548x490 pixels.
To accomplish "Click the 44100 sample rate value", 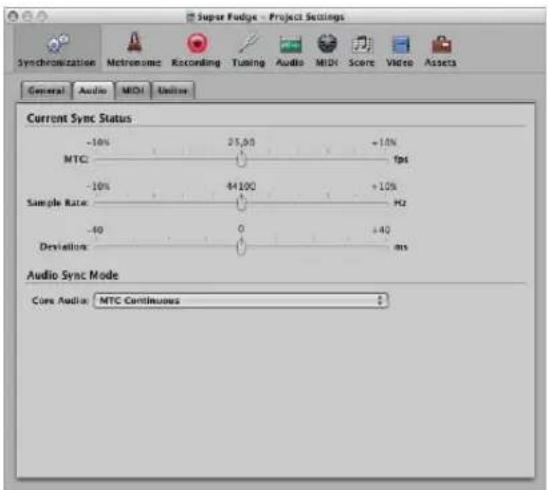I will 241,186.
